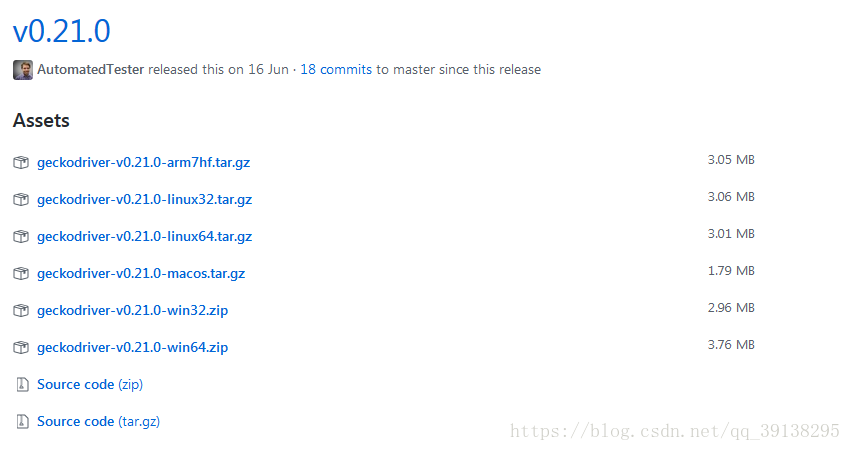Click the Assets heading
The width and height of the screenshot is (851, 451).
click(41, 120)
